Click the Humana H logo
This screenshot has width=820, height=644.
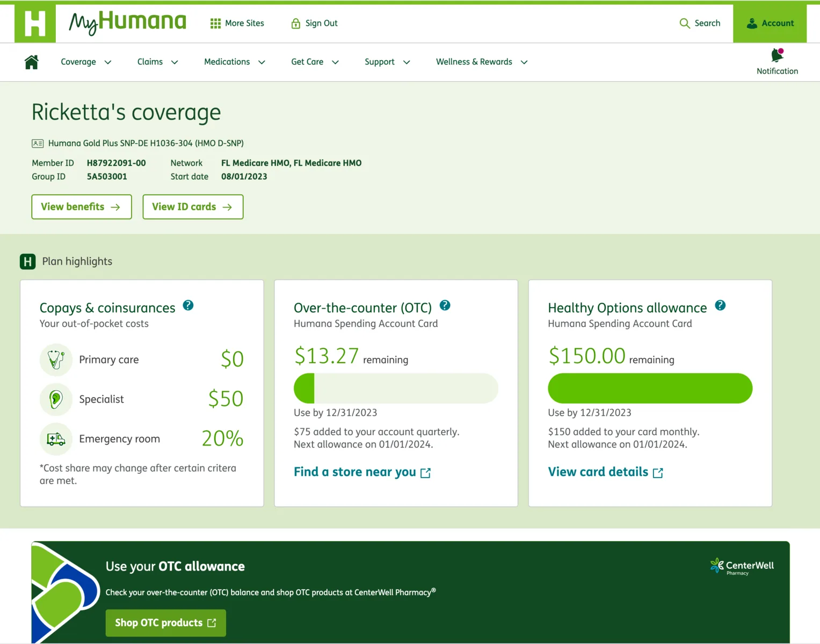pos(35,23)
